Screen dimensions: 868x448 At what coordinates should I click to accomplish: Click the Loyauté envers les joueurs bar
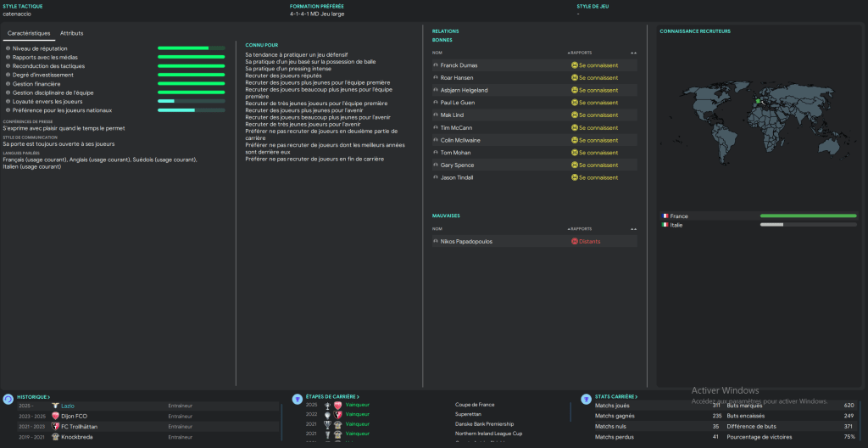coord(191,101)
